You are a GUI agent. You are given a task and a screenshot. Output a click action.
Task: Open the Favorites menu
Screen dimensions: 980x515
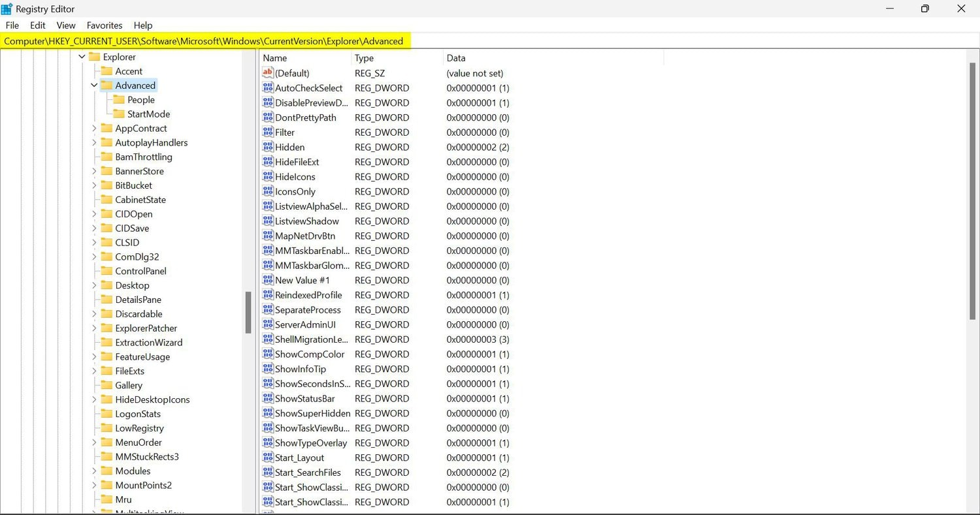105,25
